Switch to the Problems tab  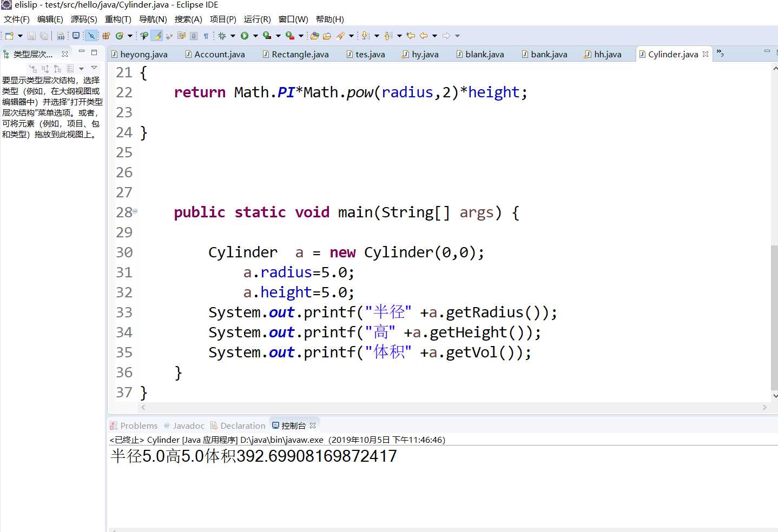tap(134, 425)
